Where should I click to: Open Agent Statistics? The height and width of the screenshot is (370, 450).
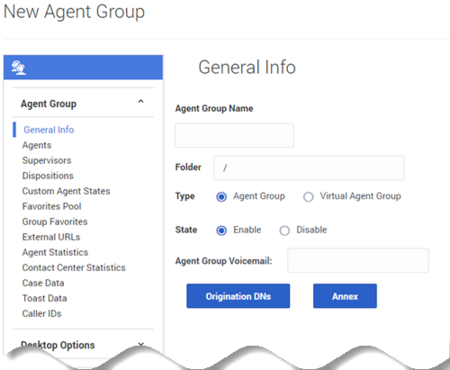[x=55, y=252]
